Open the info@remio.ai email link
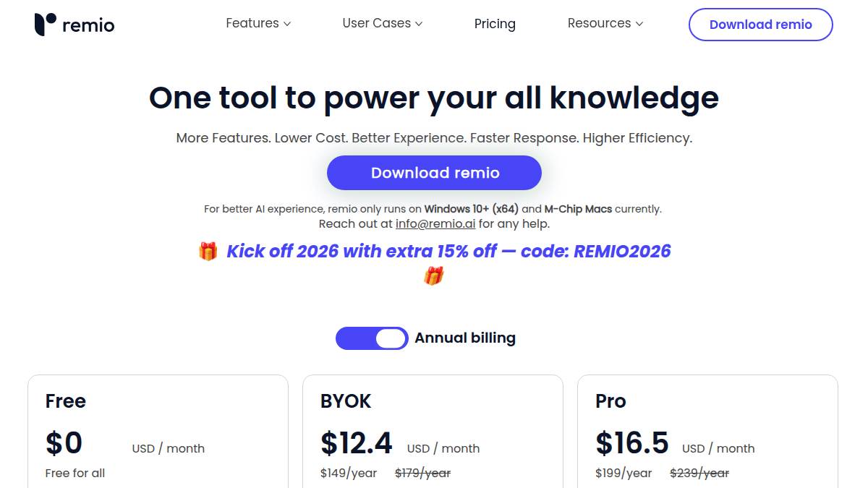 tap(435, 224)
